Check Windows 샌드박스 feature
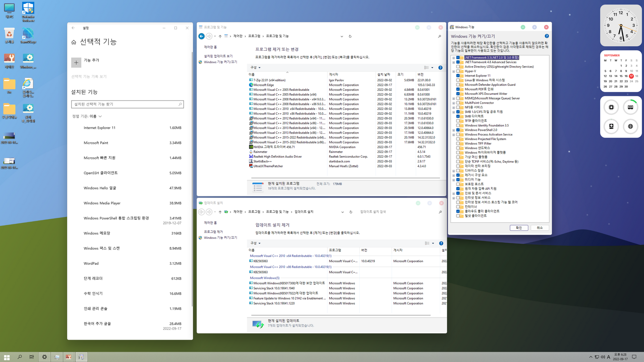Image resolution: width=644 pixels, height=362 pixels. (x=458, y=148)
